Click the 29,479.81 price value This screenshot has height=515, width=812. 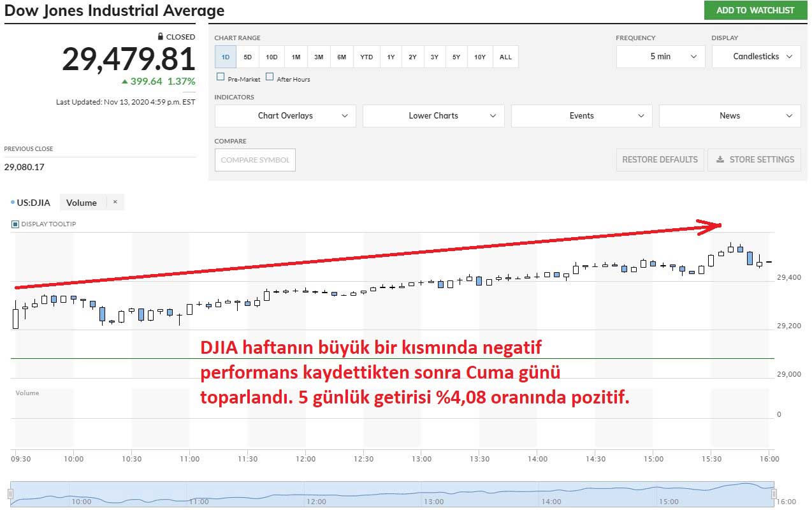click(129, 59)
